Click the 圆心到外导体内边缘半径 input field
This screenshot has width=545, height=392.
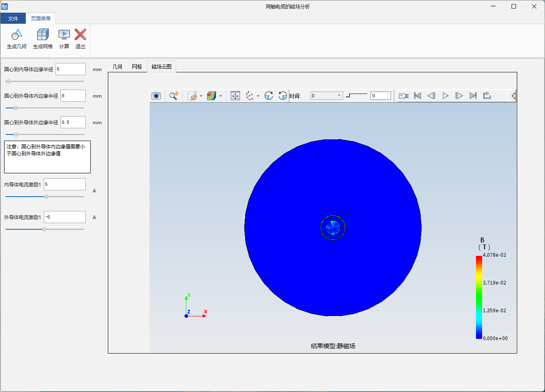click(73, 96)
